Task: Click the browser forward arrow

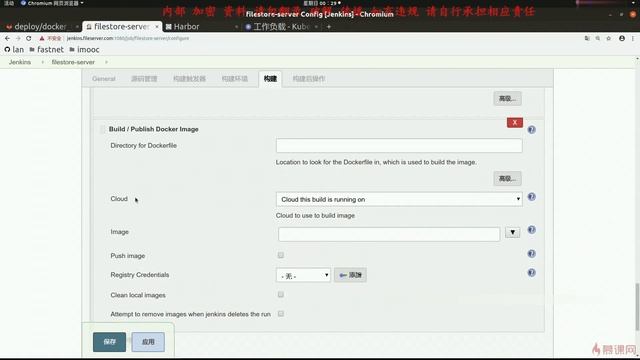Action: coord(18,38)
